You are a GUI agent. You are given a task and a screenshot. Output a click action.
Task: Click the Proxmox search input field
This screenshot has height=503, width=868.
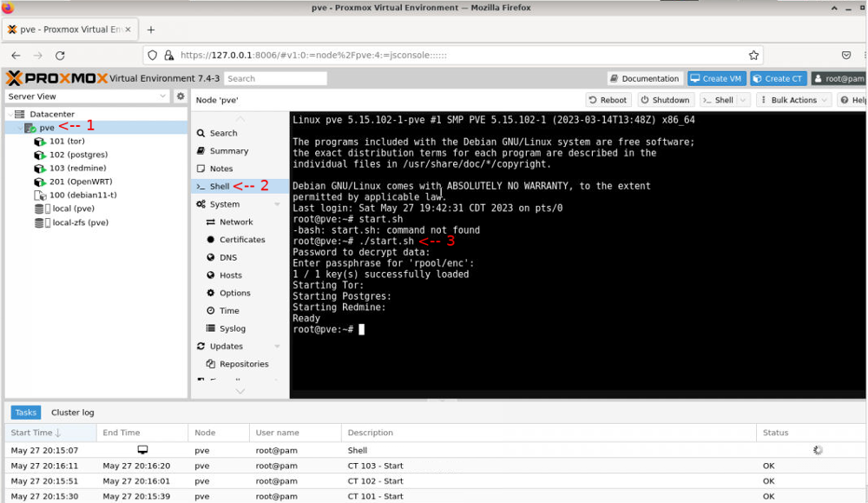(275, 78)
